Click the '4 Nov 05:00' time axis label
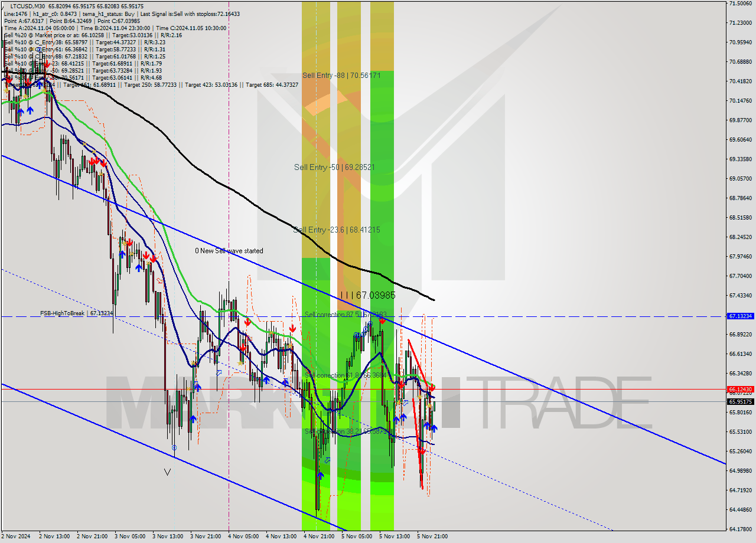Image resolution: width=756 pixels, height=543 pixels. pos(244,537)
